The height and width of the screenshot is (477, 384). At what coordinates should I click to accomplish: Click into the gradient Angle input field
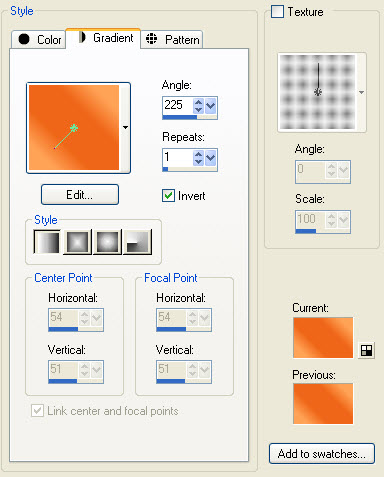pyautogui.click(x=178, y=105)
